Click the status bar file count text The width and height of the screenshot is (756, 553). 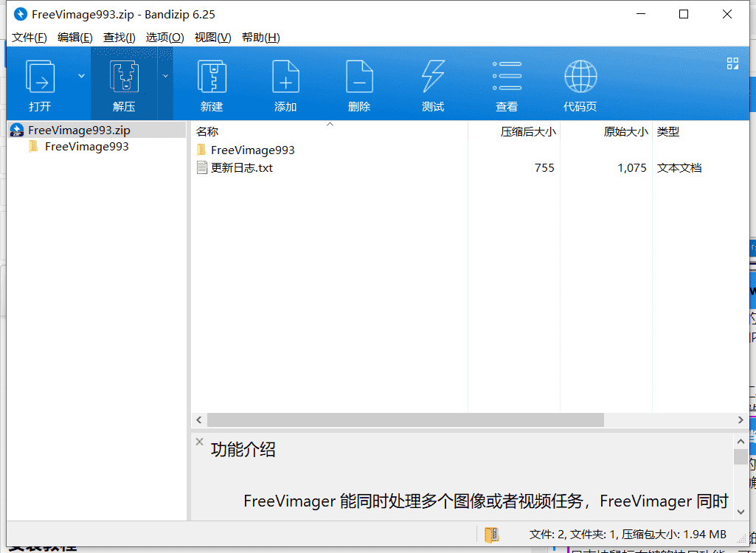(628, 535)
